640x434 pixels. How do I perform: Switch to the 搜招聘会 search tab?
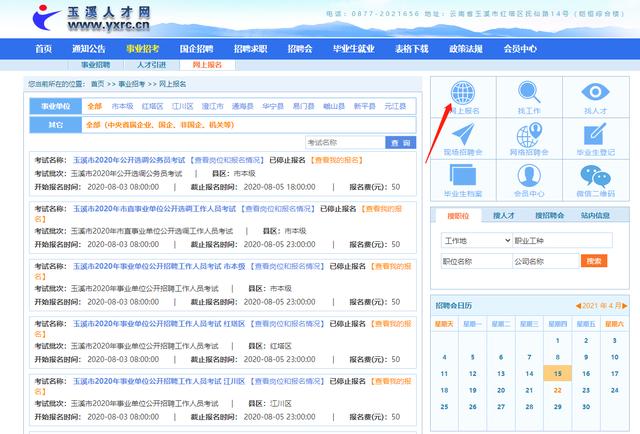pyautogui.click(x=549, y=216)
